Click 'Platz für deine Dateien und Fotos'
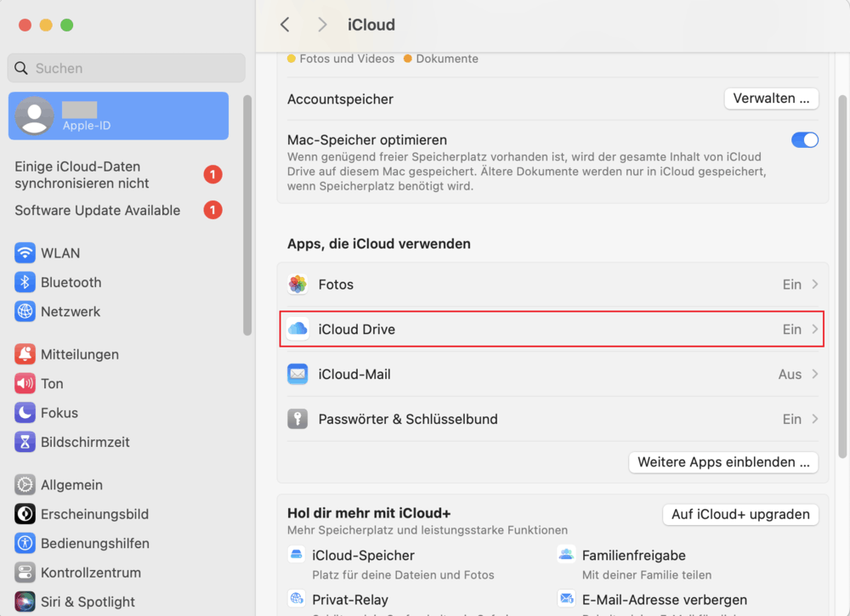850x616 pixels. tap(403, 575)
